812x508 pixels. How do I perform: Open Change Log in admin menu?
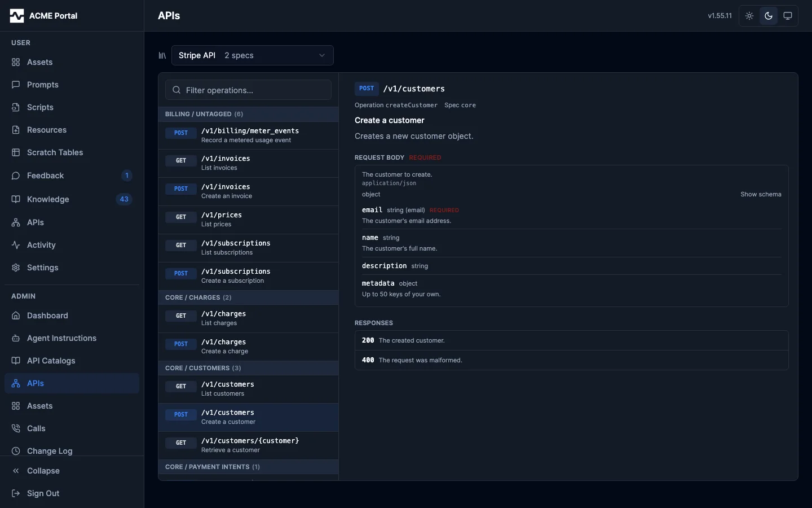(72, 451)
